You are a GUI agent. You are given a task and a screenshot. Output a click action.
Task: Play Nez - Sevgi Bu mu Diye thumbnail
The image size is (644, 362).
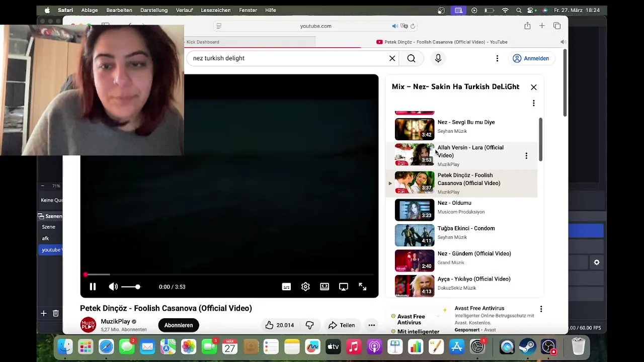(415, 129)
